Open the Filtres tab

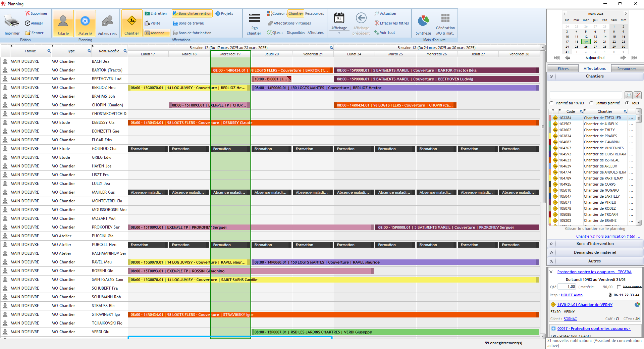click(x=562, y=68)
